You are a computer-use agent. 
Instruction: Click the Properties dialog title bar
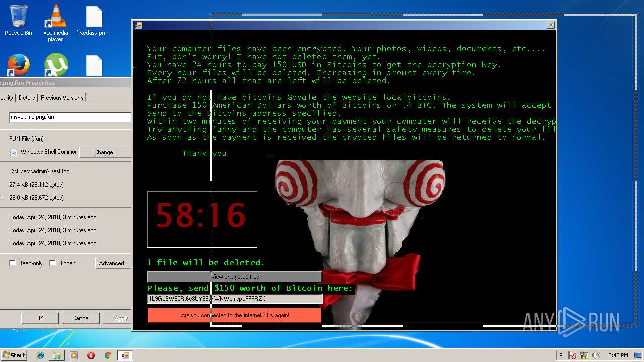[x=65, y=83]
